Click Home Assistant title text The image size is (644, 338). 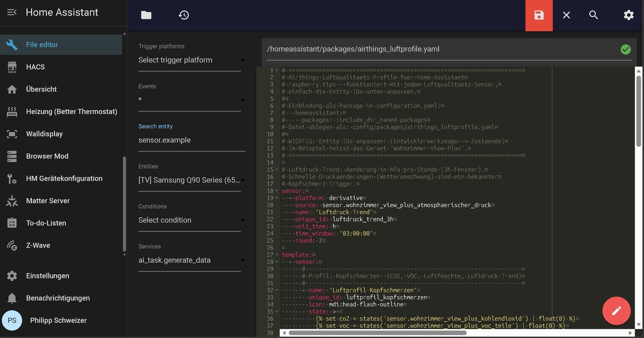pos(62,12)
